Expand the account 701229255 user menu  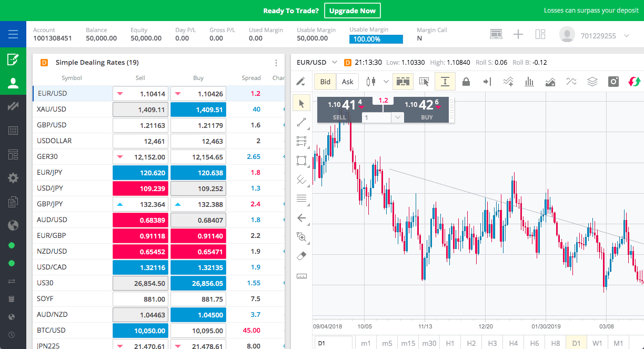point(626,36)
